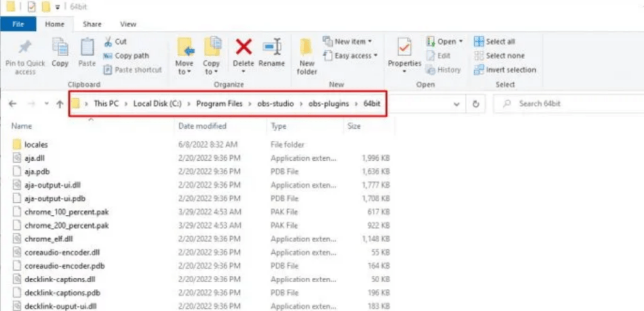
Task: Click Copy path in Clipboard group
Action: coord(126,56)
